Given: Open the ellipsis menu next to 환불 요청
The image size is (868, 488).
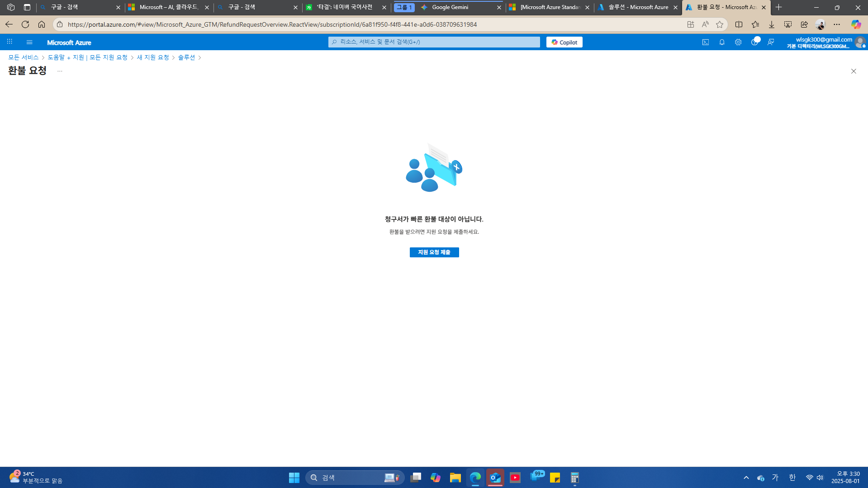Looking at the screenshot, I should 60,71.
